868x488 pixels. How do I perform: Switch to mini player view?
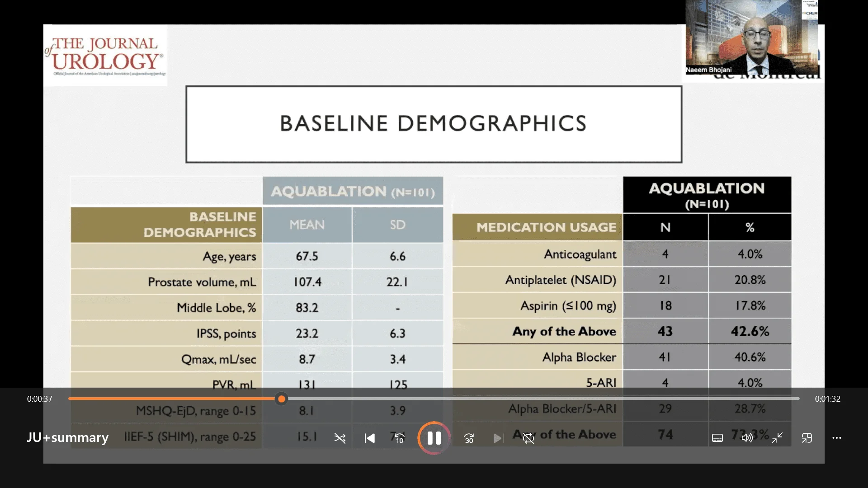click(807, 438)
